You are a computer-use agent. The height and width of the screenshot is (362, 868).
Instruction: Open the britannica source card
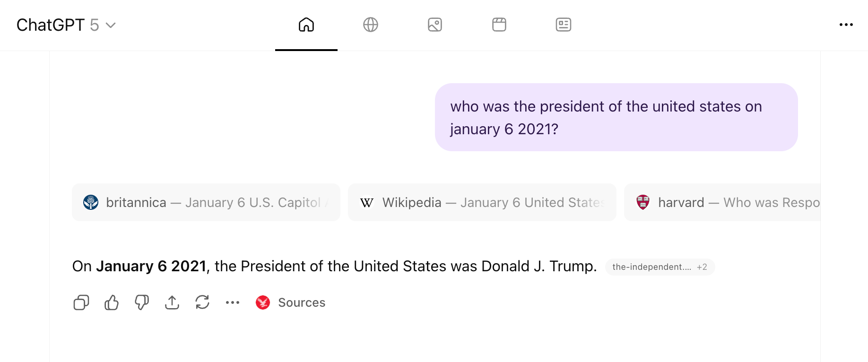206,202
